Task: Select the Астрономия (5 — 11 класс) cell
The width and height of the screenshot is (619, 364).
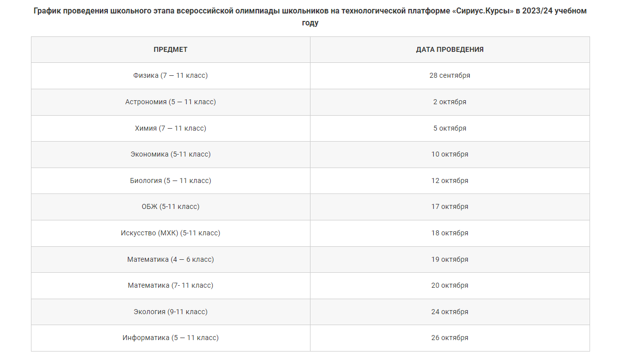Action: [171, 102]
